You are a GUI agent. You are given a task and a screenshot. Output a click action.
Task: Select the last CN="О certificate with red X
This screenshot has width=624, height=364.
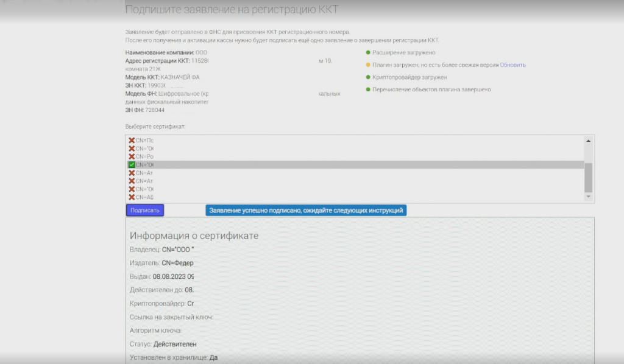(355, 189)
